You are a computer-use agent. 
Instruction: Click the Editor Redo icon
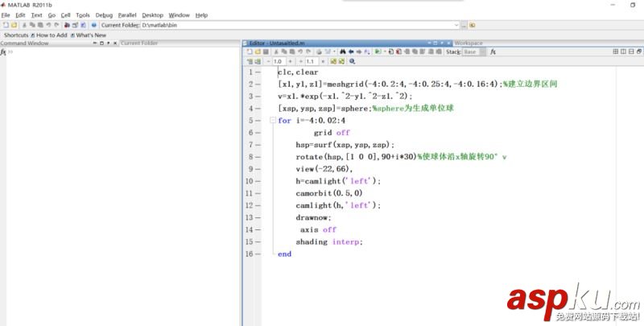pos(308,52)
